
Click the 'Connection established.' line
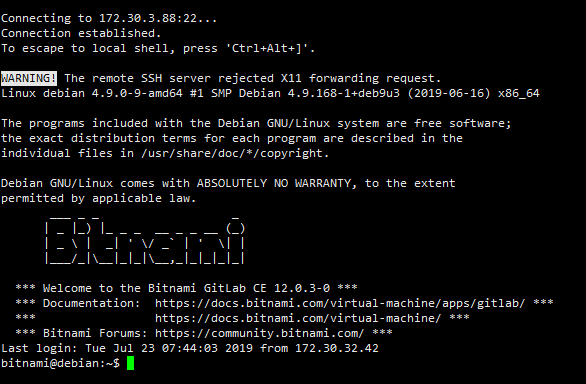coord(81,33)
